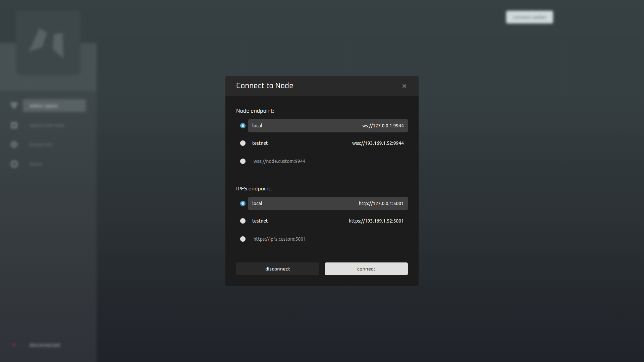Click the wss://node.custom:9944 input field
This screenshot has width=644, height=362.
(328, 161)
